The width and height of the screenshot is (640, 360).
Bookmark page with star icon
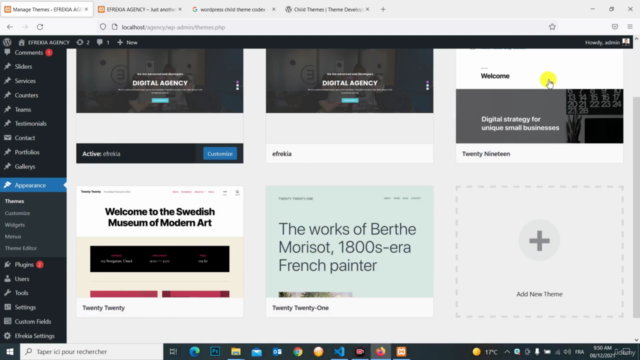point(552,27)
